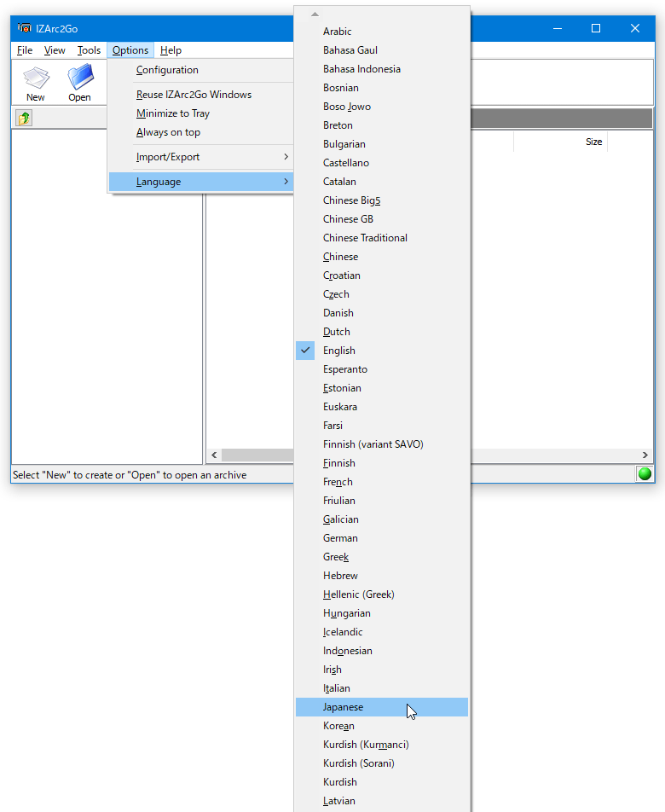This screenshot has height=812, width=665.
Task: Open the Tools menu
Action: [89, 50]
